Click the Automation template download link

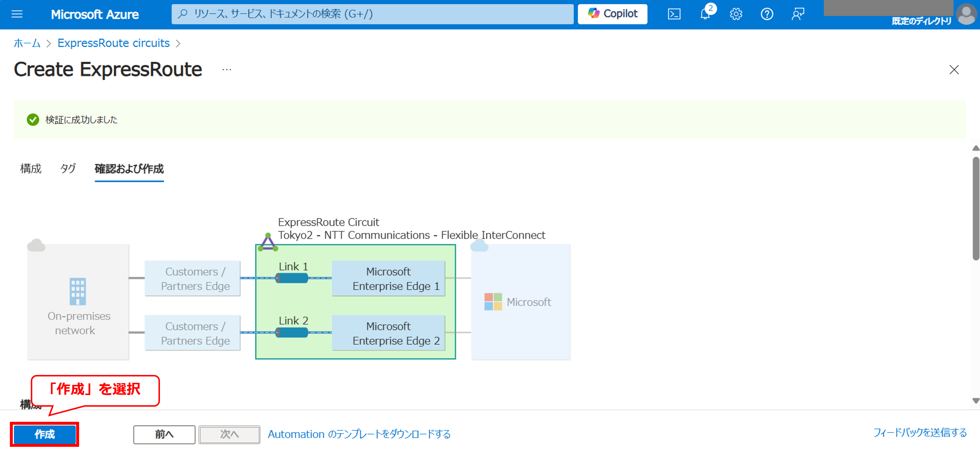tap(359, 434)
